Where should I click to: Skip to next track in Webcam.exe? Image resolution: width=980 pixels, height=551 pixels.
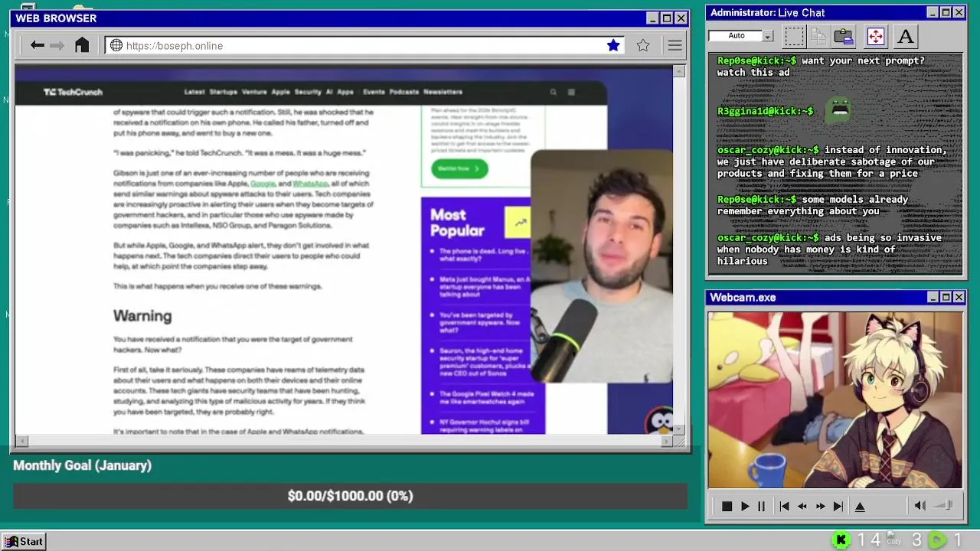[x=838, y=507]
